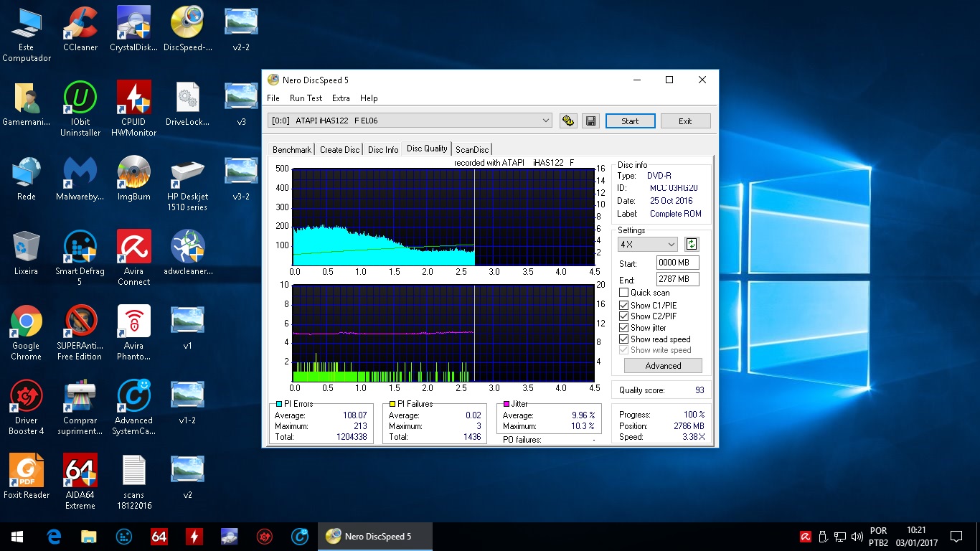Open Foxit Reader shortcut
This screenshot has width=980, height=551.
tap(27, 476)
